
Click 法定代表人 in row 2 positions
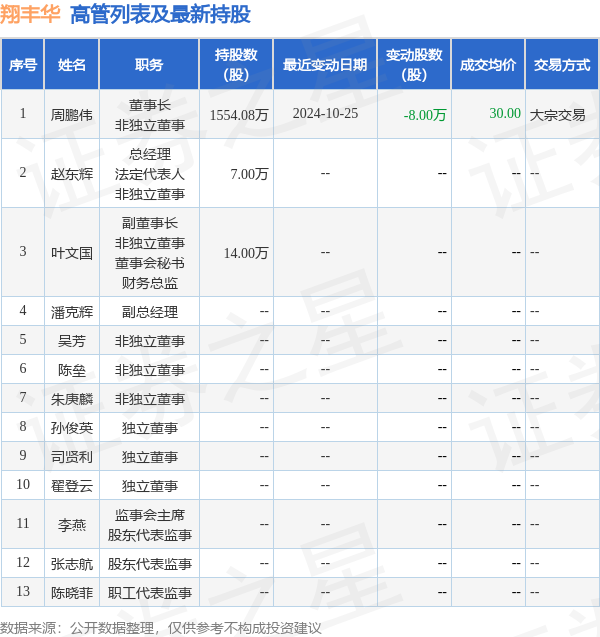[x=149, y=174]
